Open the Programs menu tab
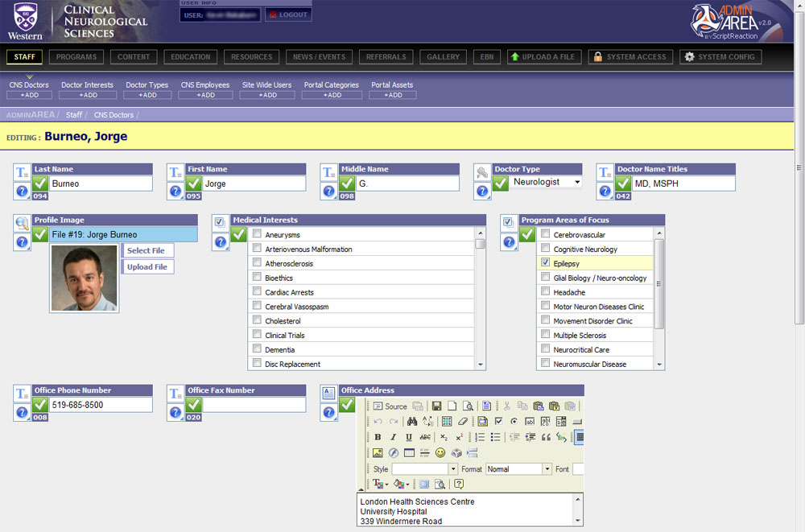Image resolution: width=805 pixels, height=532 pixels. tap(77, 57)
